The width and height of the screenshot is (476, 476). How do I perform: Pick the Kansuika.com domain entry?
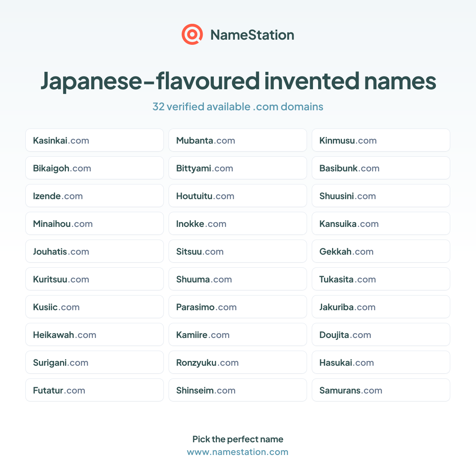(381, 223)
